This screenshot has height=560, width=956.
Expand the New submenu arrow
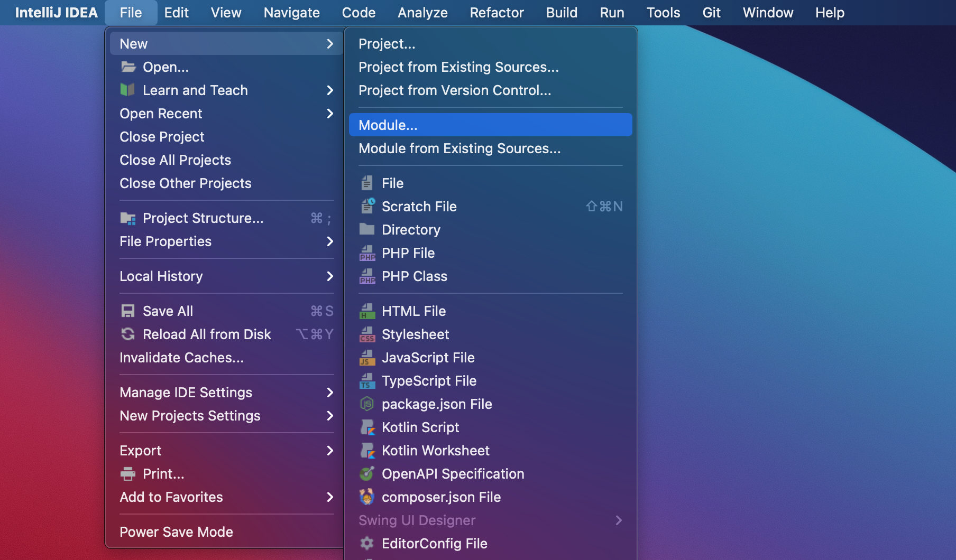330,44
